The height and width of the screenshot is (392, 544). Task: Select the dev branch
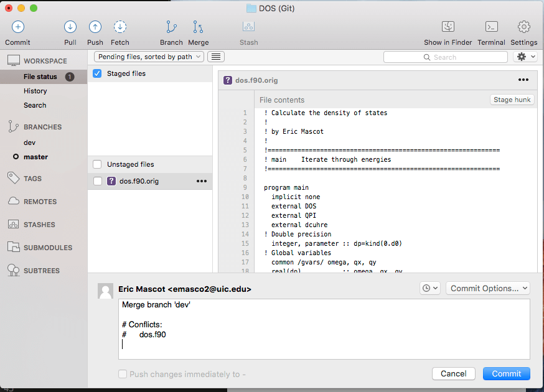(29, 142)
